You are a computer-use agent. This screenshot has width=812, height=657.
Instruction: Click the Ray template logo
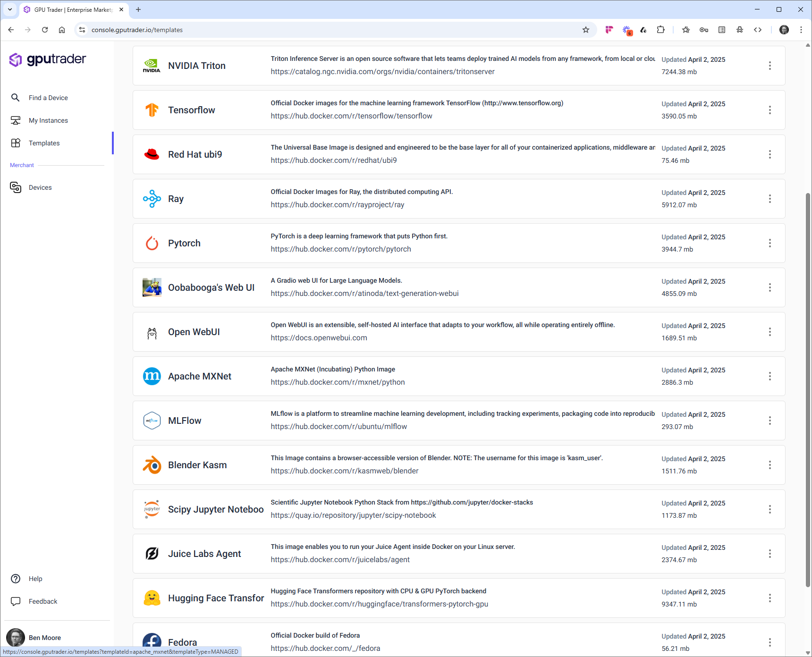pos(152,199)
